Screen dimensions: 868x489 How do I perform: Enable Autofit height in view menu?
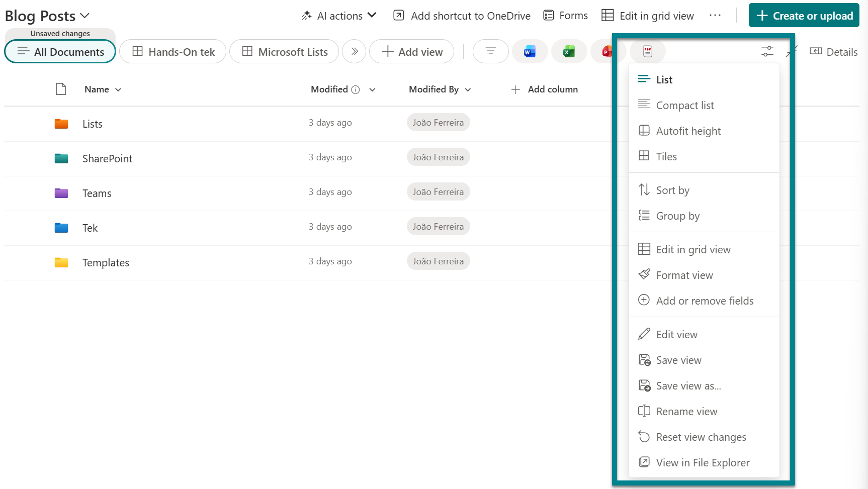pos(688,131)
